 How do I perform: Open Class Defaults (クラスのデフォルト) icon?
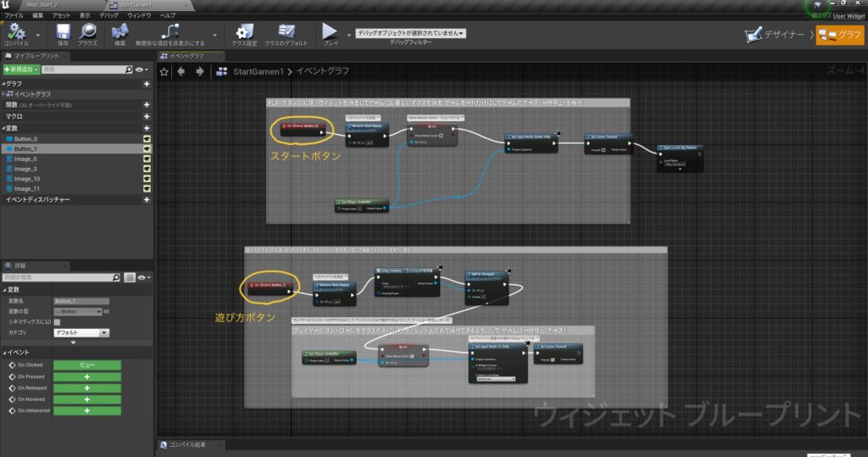pos(286,31)
